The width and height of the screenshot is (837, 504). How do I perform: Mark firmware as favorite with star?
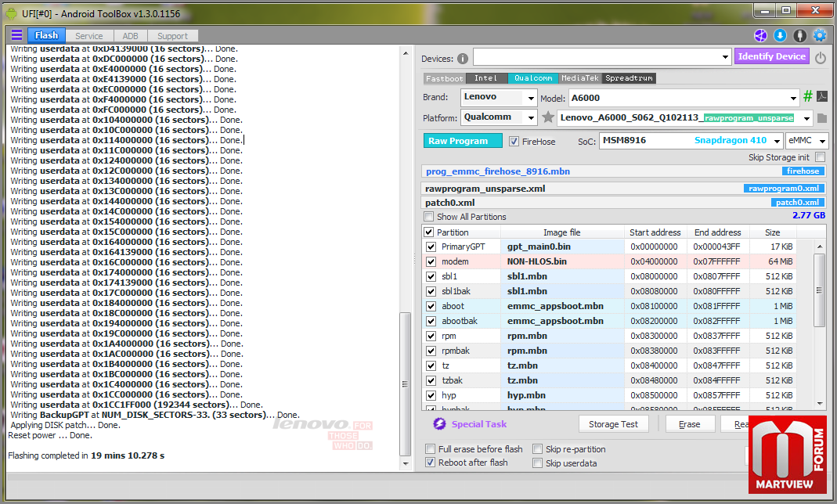pos(547,117)
